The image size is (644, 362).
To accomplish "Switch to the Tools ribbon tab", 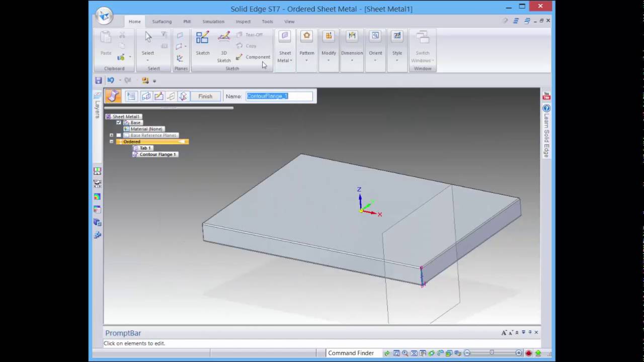I will tap(268, 22).
